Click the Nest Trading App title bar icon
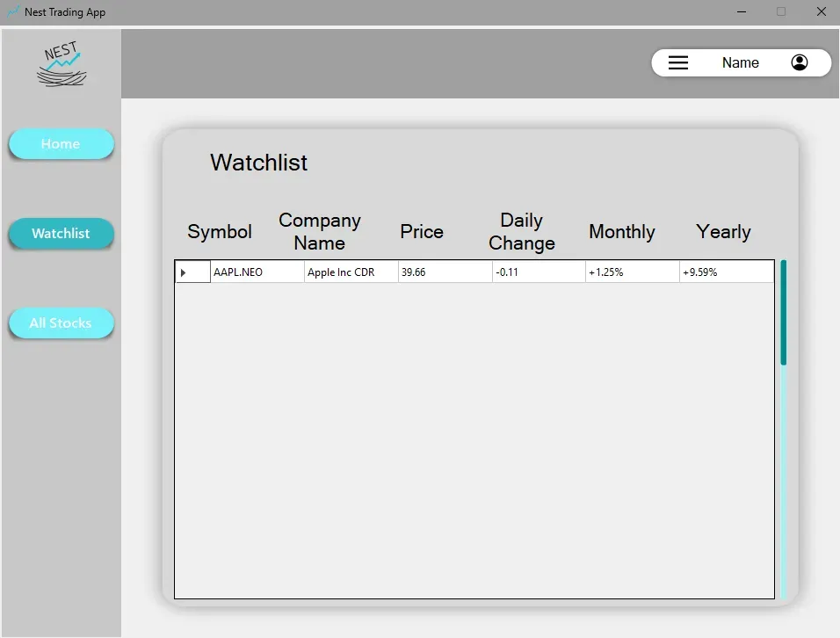This screenshot has width=840, height=638. click(x=13, y=11)
